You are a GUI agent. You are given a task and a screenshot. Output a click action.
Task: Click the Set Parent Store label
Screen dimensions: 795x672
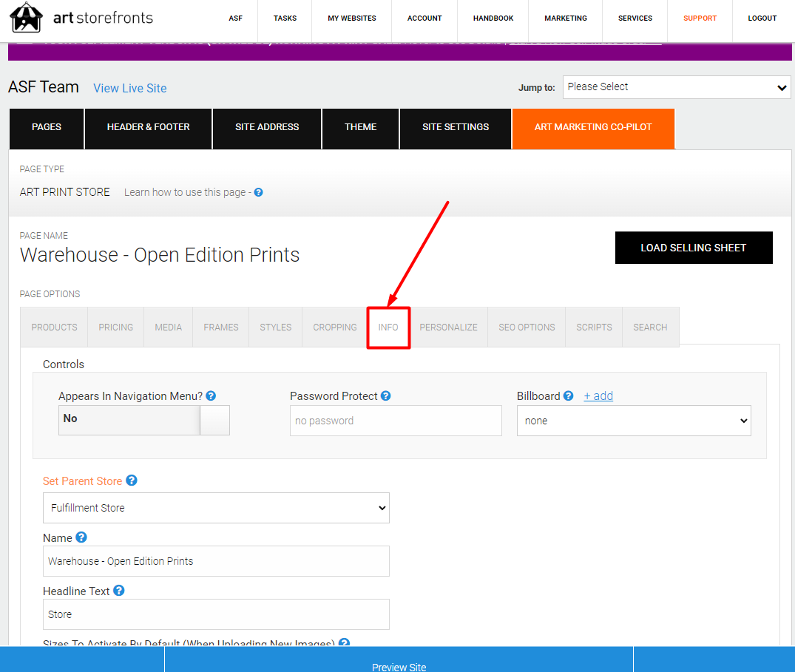(82, 481)
